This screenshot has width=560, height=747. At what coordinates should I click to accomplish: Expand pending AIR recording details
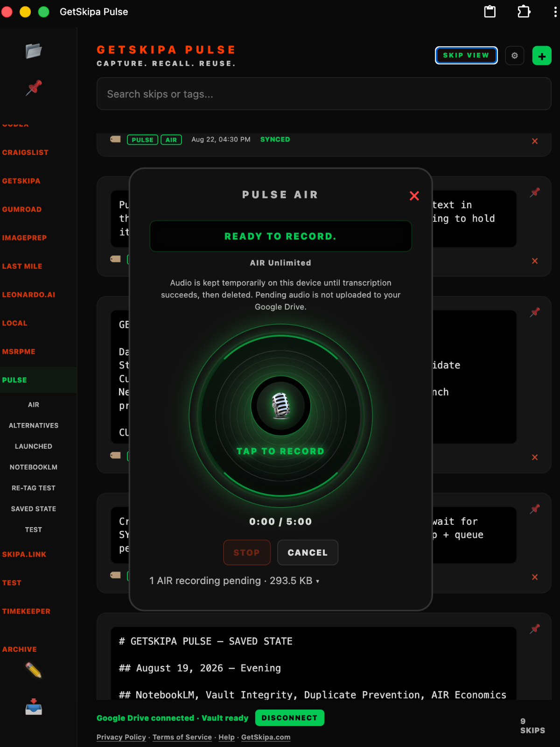234,581
